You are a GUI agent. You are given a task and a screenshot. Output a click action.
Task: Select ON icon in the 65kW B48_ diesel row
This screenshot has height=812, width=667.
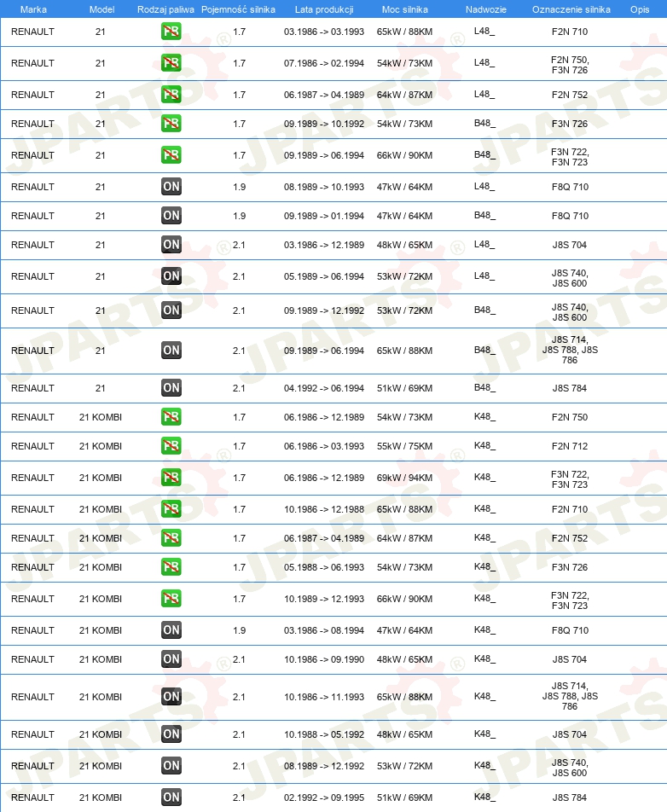click(x=171, y=351)
